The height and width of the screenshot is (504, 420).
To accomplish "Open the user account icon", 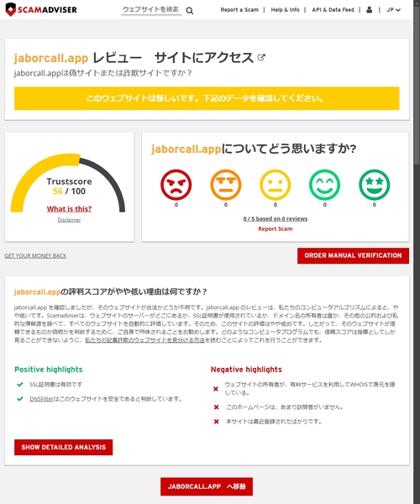I will [x=370, y=9].
